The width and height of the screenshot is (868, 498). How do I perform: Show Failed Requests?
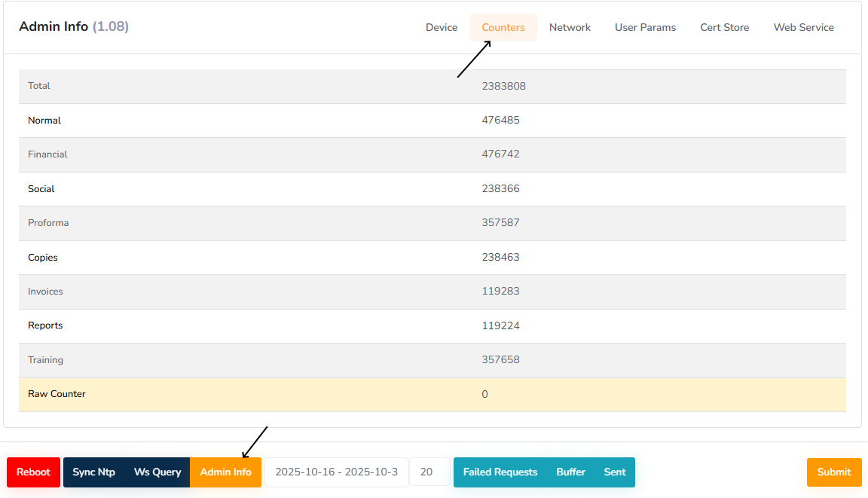(x=500, y=472)
